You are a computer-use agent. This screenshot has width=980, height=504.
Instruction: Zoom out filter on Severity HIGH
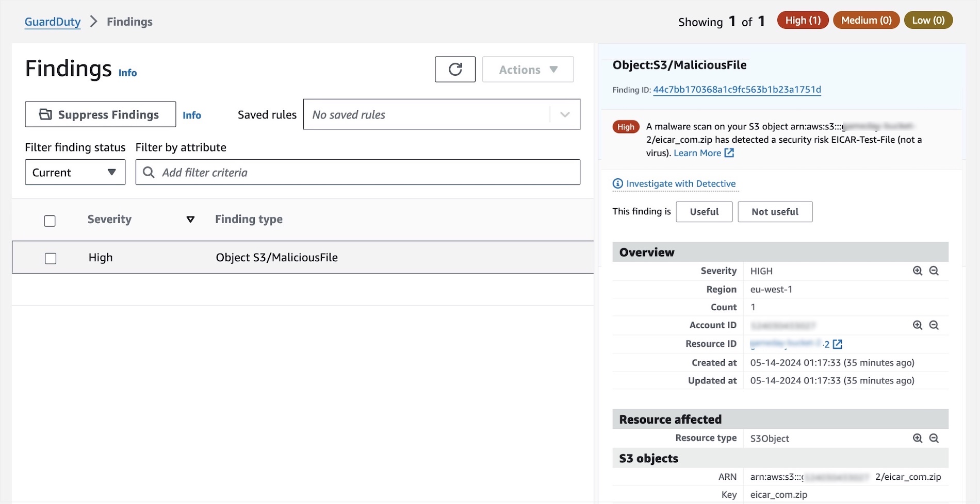coord(934,271)
